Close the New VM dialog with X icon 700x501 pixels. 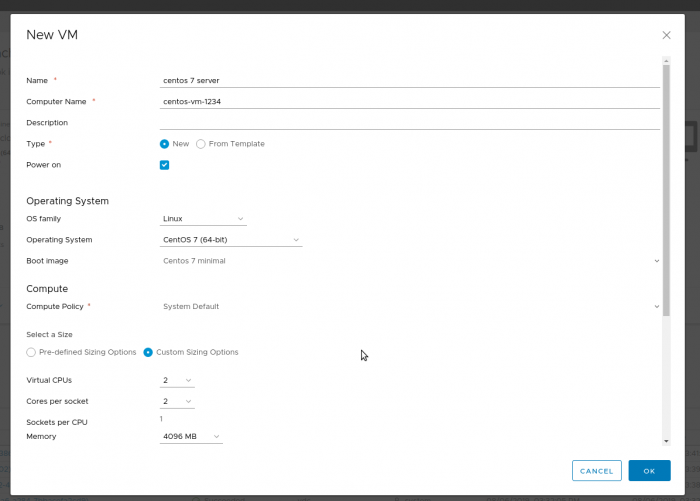666,35
